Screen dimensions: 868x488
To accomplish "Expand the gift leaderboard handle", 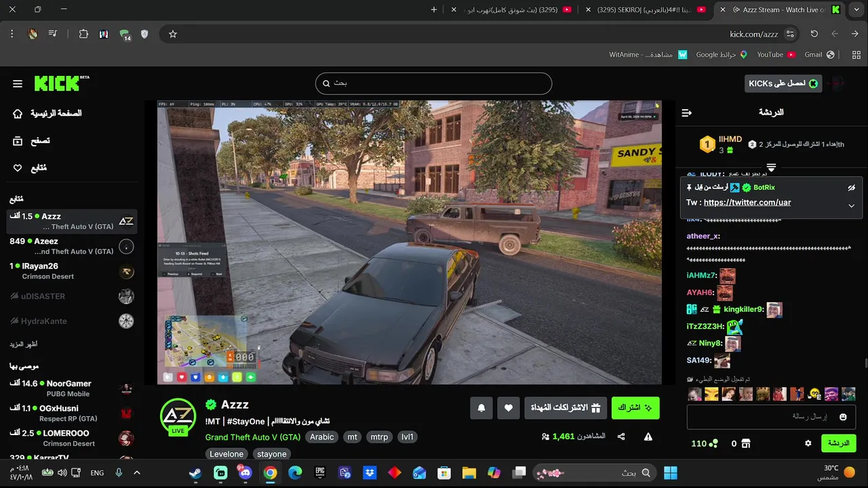I will 771,167.
